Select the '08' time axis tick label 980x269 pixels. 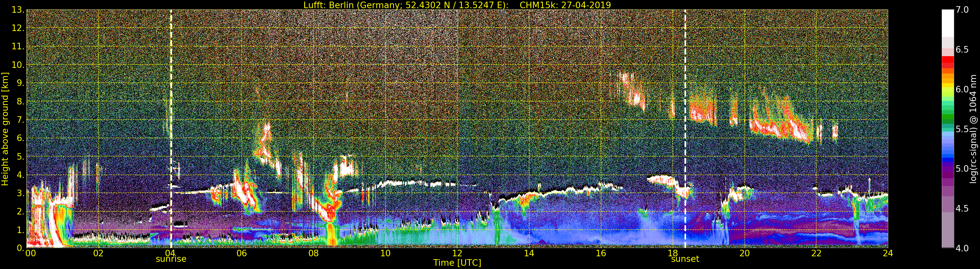pos(313,253)
